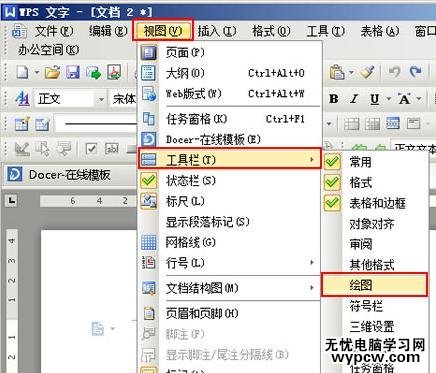The width and height of the screenshot is (436, 373).
Task: Click the tab stop selector L button
Action: [x=12, y=200]
